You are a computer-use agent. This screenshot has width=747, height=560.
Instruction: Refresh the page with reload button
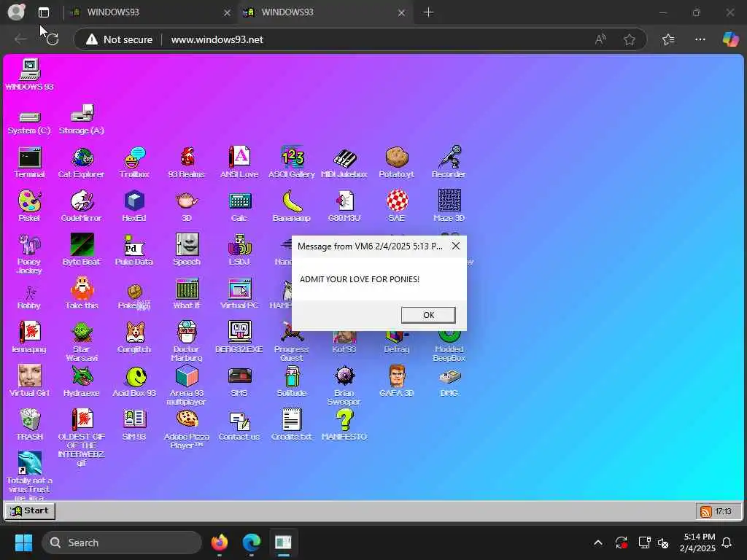pos(53,39)
